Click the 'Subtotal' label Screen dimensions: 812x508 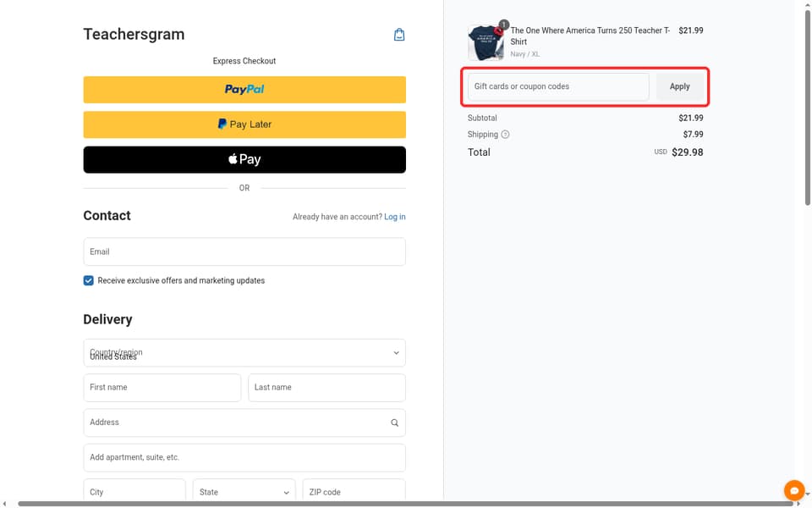482,119
